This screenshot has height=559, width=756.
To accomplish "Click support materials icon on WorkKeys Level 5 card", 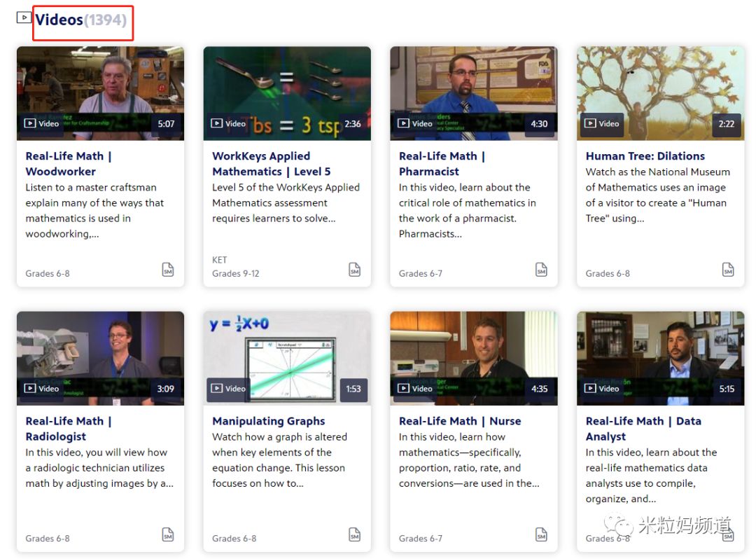I will 354,270.
